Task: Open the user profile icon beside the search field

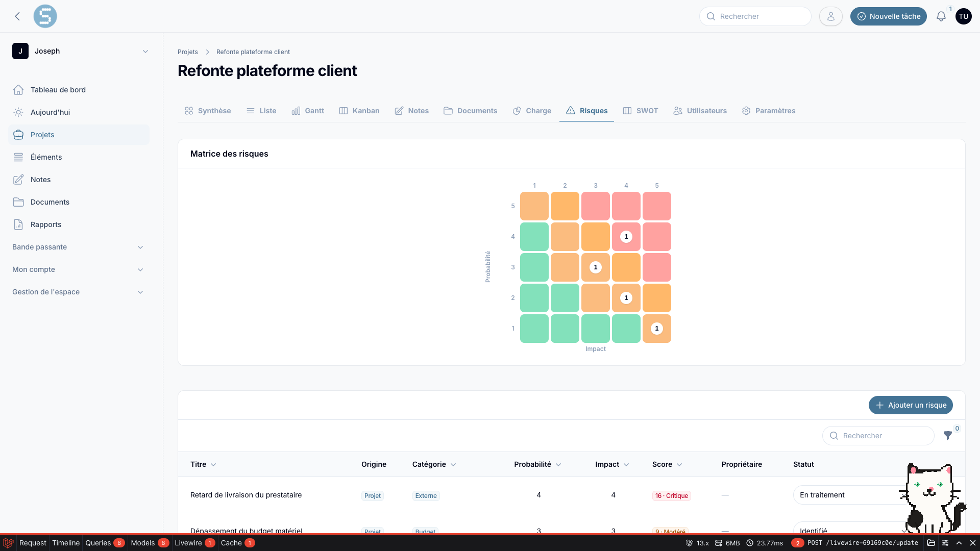Action: [x=830, y=16]
